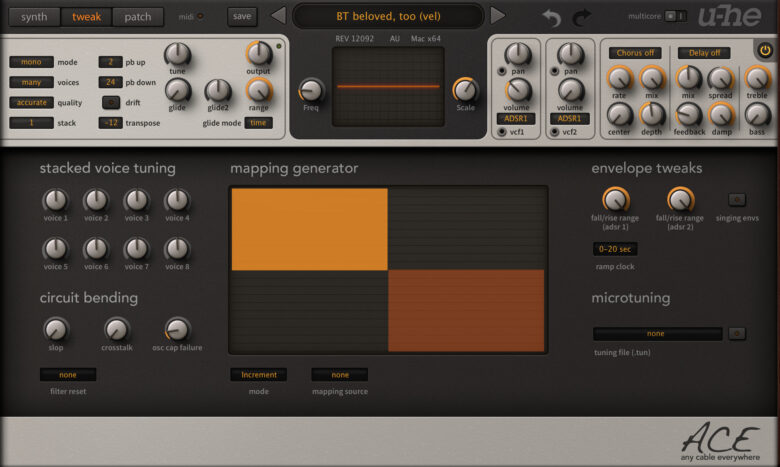Click the delay spread knob
This screenshot has height=467, width=780.
[x=720, y=79]
